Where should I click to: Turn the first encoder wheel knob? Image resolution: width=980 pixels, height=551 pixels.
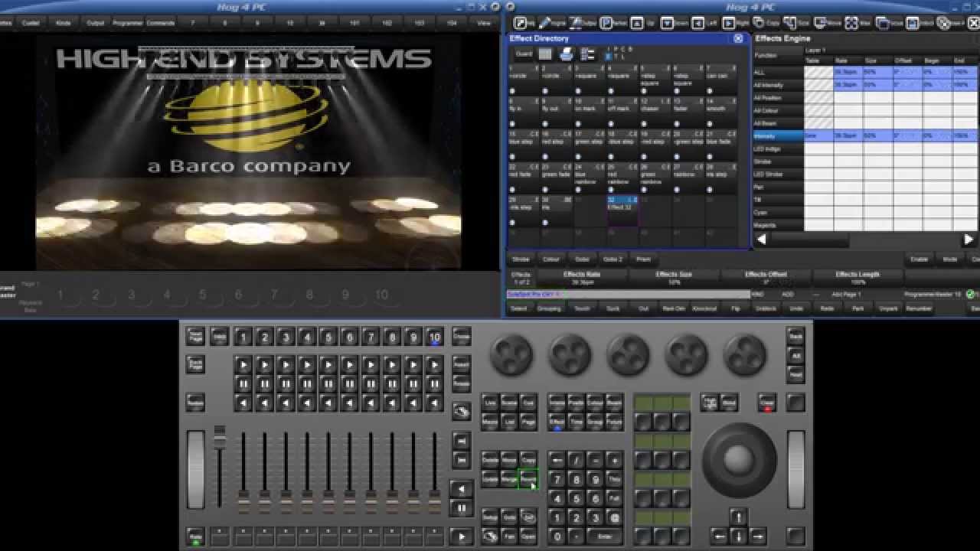[x=511, y=356]
